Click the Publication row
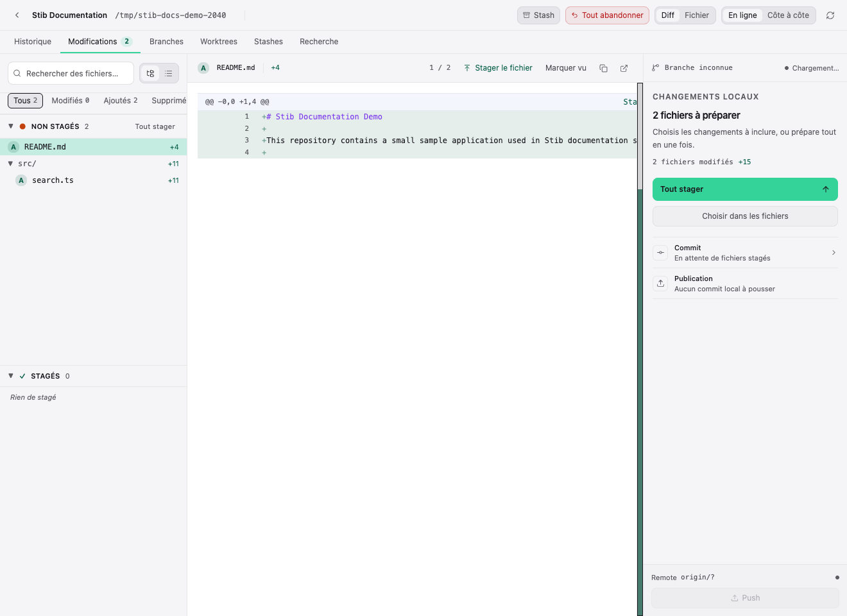Image resolution: width=847 pixels, height=616 pixels. point(745,284)
